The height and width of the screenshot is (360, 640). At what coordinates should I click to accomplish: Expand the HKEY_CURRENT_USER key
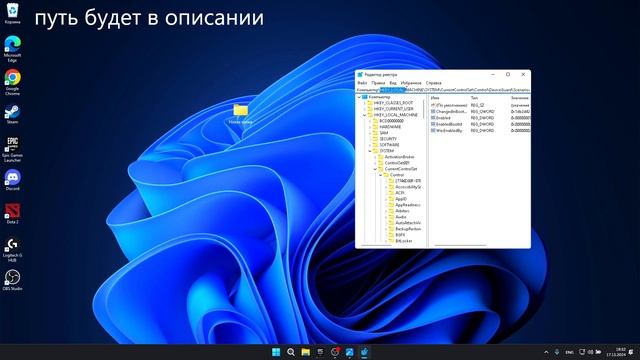(x=364, y=109)
